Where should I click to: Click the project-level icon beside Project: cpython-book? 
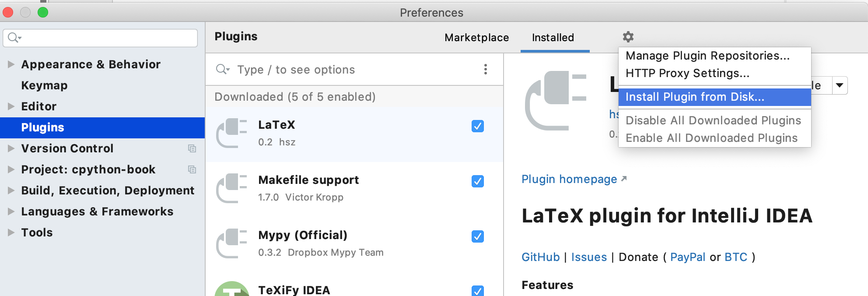[x=192, y=169]
